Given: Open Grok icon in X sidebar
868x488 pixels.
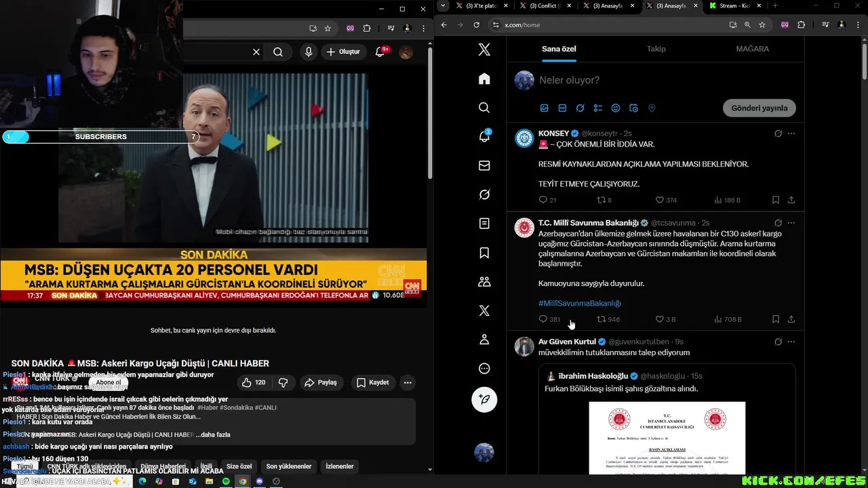Looking at the screenshot, I should point(484,195).
